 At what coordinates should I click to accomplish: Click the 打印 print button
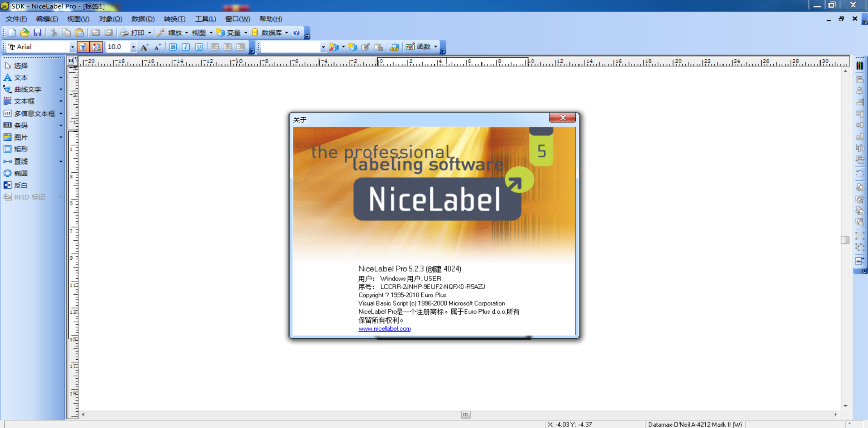[x=133, y=33]
